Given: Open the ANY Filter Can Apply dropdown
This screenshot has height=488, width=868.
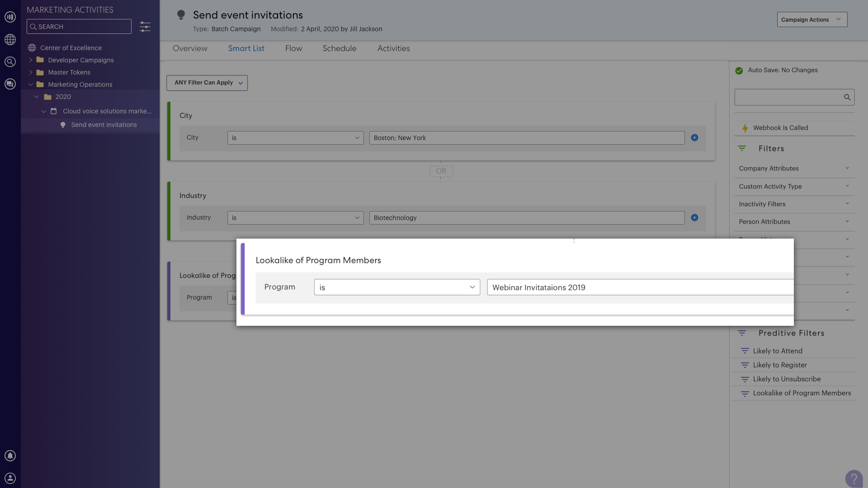Looking at the screenshot, I should [207, 83].
